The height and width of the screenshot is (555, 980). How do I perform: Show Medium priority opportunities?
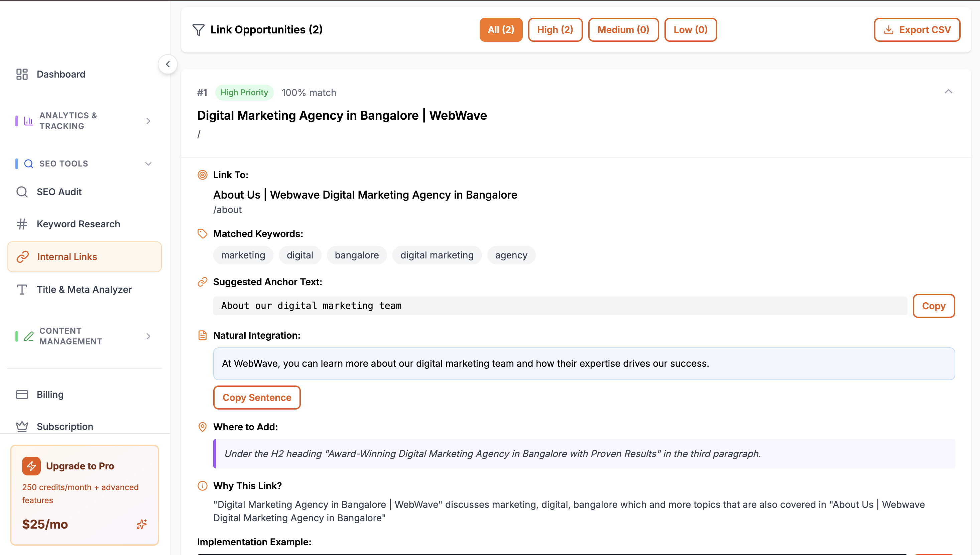tap(623, 30)
